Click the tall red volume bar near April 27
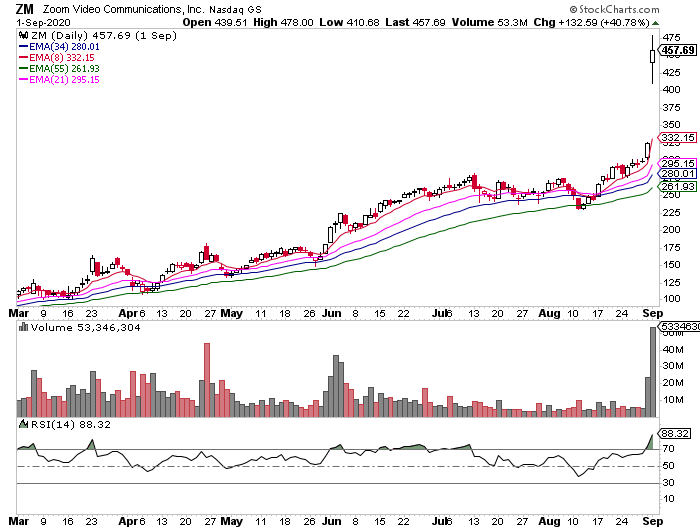 point(207,380)
